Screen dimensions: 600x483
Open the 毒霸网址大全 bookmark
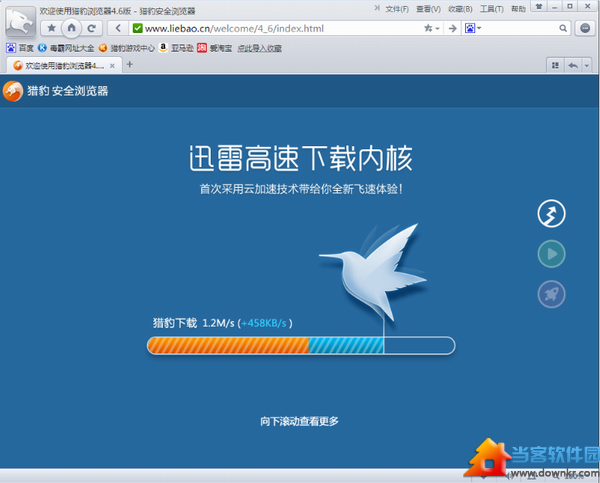(x=66, y=48)
